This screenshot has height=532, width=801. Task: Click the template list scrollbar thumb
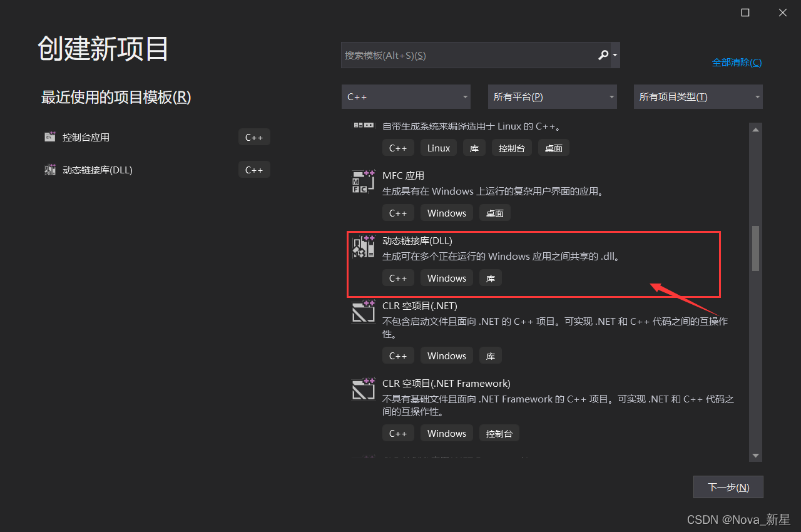click(755, 248)
